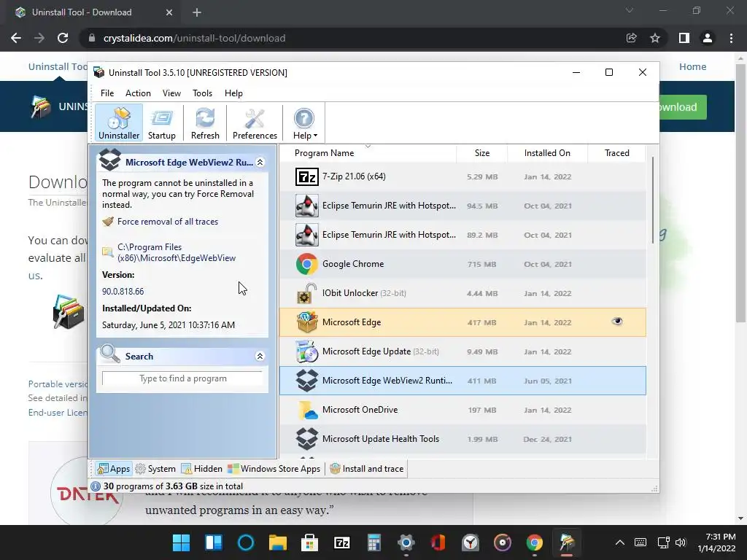
Task: Click the traced eye icon for Microsoft Edge
Action: point(617,322)
